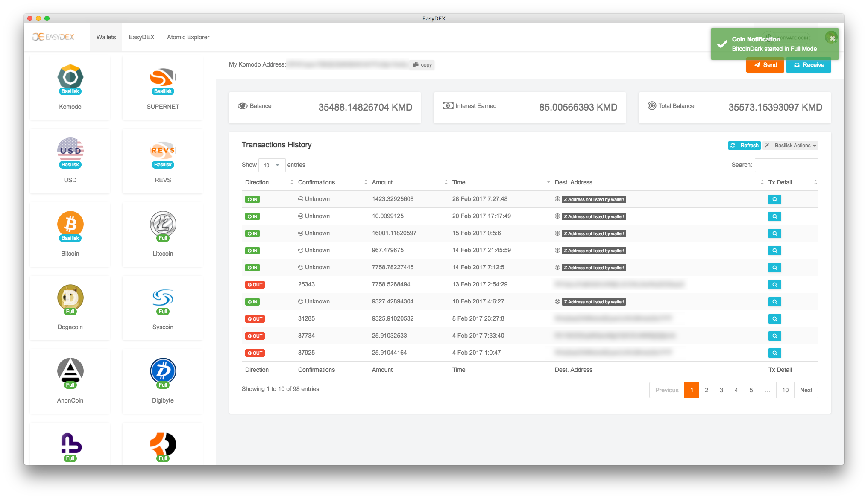The image size is (868, 499).
Task: Go to page 5 of transactions
Action: [x=751, y=390]
